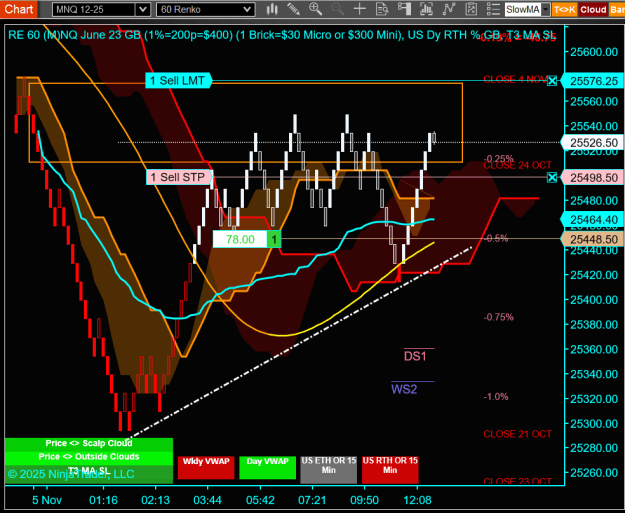Viewport: 625px width, 513px height.
Task: Click the Day VWAP green box
Action: [x=267, y=468]
